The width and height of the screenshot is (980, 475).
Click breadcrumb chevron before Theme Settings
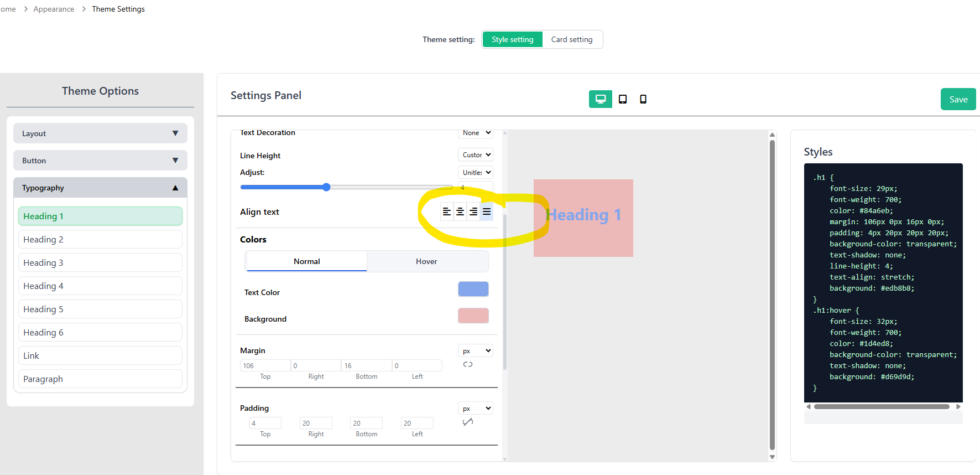tap(84, 9)
